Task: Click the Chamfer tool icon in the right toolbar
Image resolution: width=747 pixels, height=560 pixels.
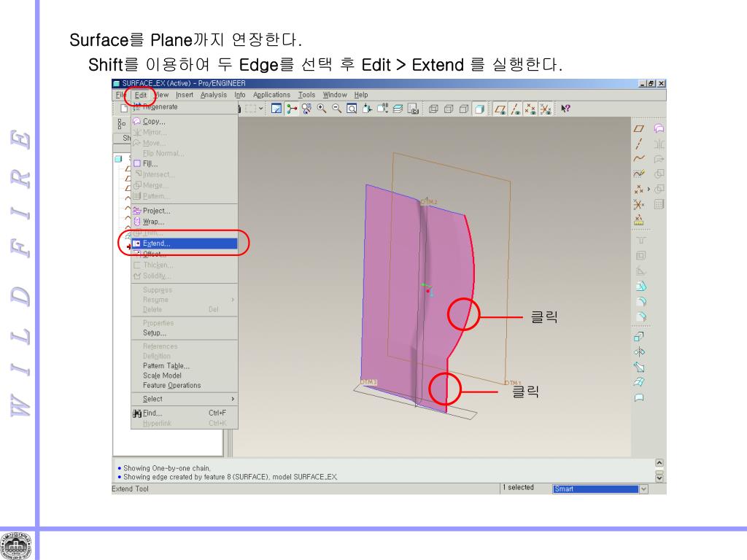Action: 640,316
